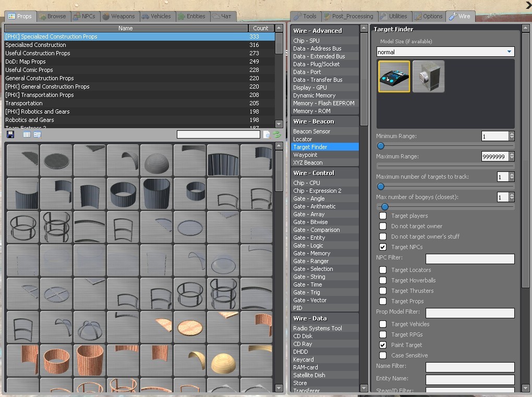The width and height of the screenshot is (532, 397).
Task: Increment Max number of bogeys value
Action: (x=511, y=195)
